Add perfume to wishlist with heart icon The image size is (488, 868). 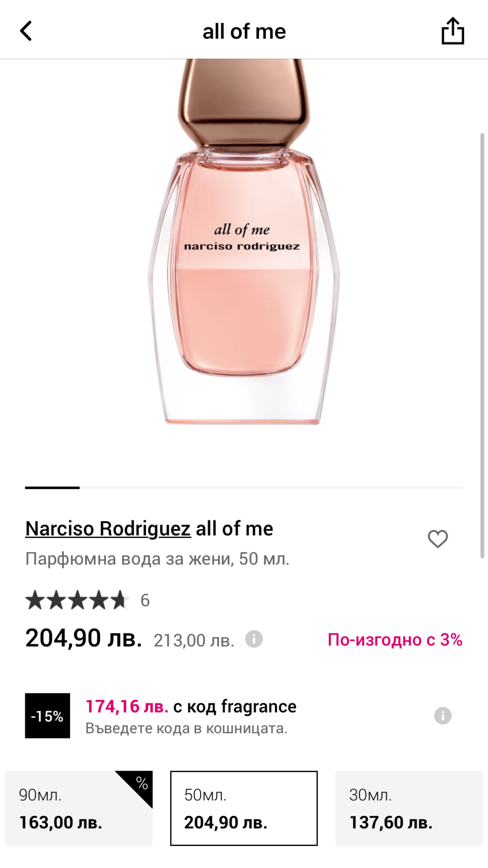(437, 539)
